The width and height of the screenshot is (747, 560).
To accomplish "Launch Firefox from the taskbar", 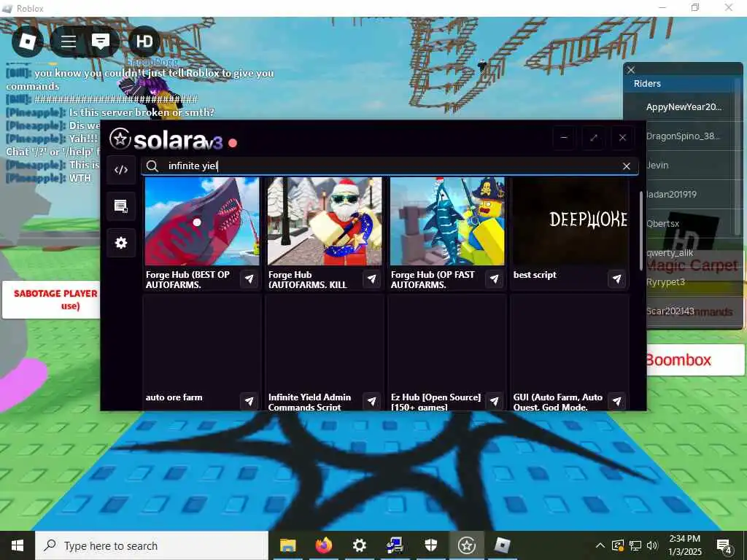I will (x=323, y=545).
